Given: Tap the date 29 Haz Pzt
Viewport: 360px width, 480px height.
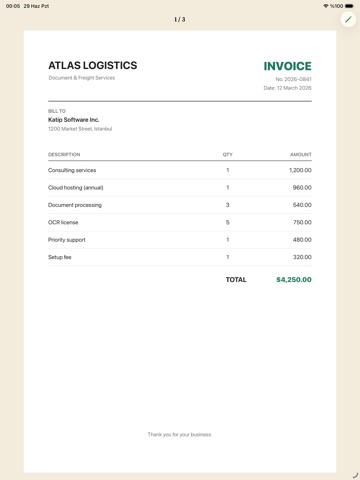Looking at the screenshot, I should [x=36, y=6].
